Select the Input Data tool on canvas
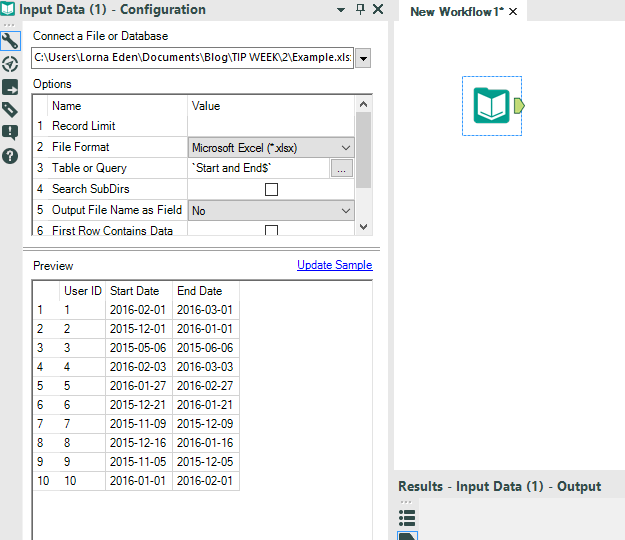Screen dimensions: 625x540 coord(491,106)
